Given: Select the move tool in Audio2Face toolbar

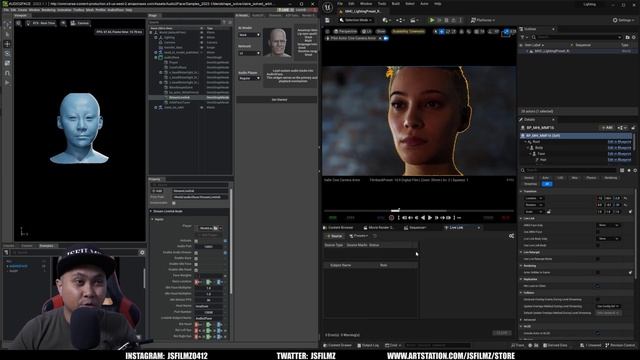Looking at the screenshot, I should tap(7, 44).
